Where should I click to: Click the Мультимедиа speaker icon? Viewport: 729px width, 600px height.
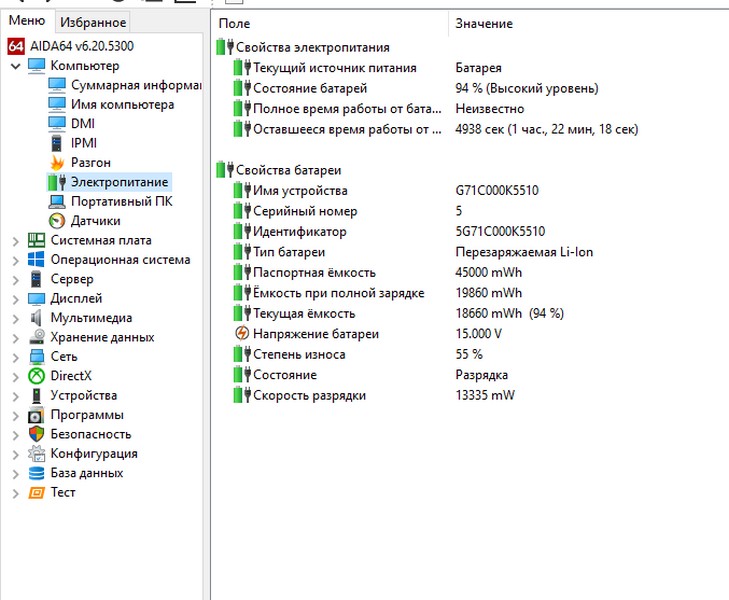coord(36,318)
